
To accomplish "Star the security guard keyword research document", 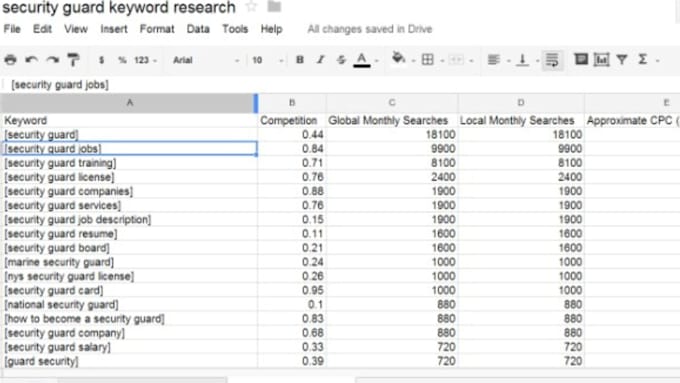I will click(251, 7).
